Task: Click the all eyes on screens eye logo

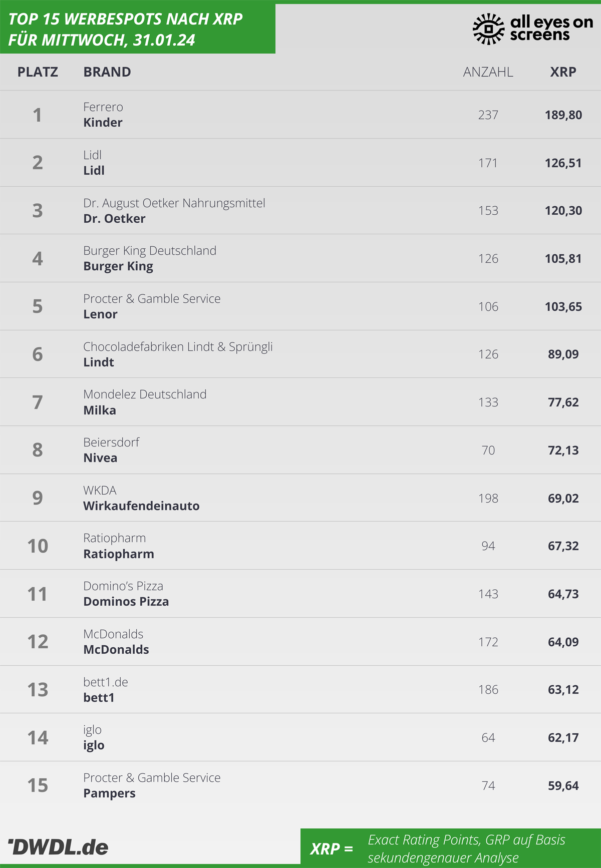Action: pyautogui.click(x=488, y=29)
